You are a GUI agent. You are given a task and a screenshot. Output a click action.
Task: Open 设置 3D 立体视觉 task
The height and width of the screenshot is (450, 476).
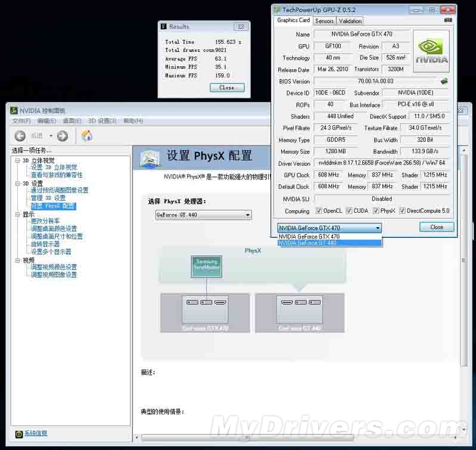[54, 167]
